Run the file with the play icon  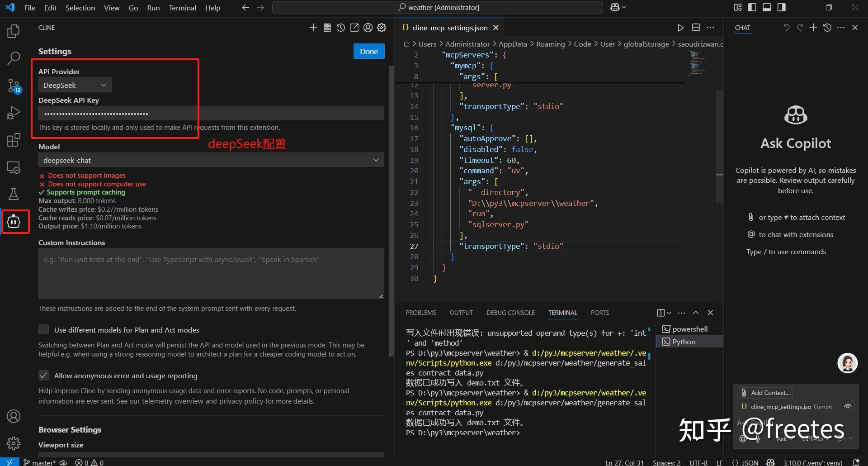pyautogui.click(x=680, y=28)
